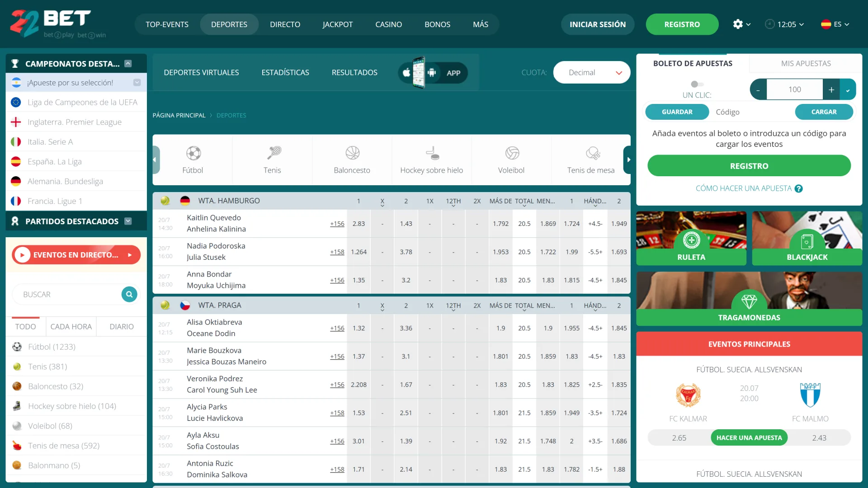This screenshot has width=868, height=488.
Task: Open the DIRECTO menu item
Action: pos(285,24)
